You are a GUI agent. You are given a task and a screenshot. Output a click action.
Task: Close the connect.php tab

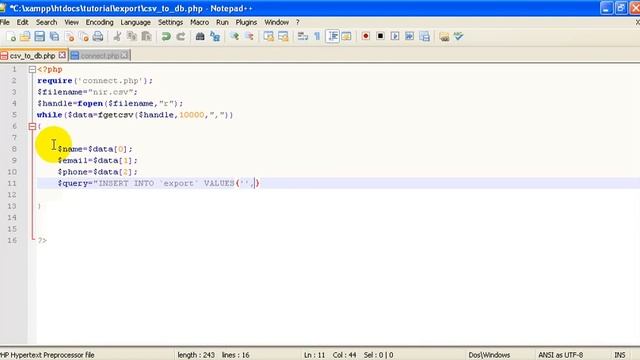click(124, 55)
